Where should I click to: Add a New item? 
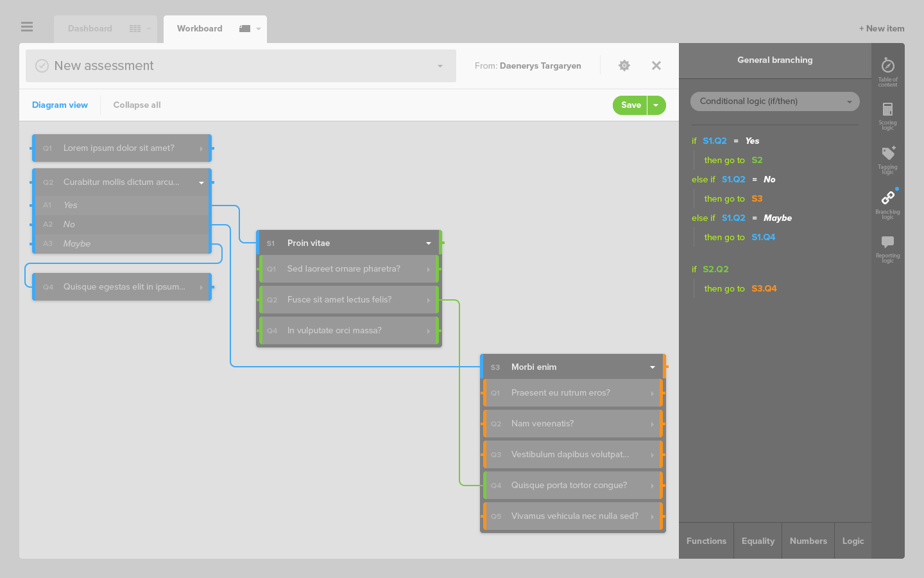(881, 29)
